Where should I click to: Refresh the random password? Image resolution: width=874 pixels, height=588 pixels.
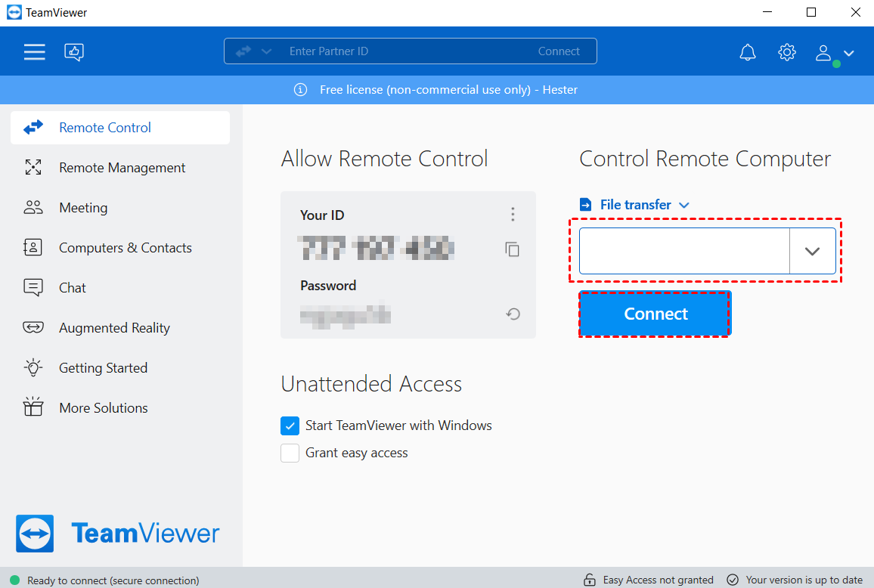(x=513, y=314)
